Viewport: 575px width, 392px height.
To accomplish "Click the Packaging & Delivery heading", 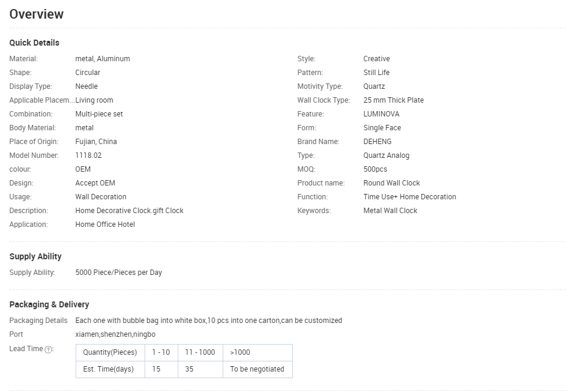I will [49, 304].
